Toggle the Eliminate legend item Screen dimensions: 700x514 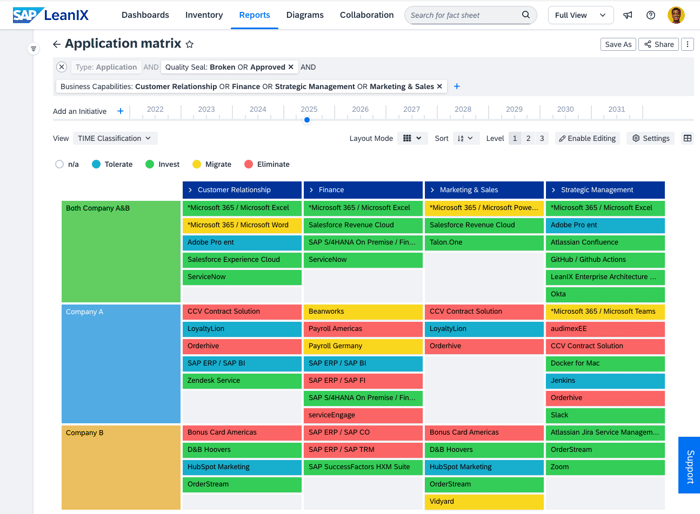(267, 164)
